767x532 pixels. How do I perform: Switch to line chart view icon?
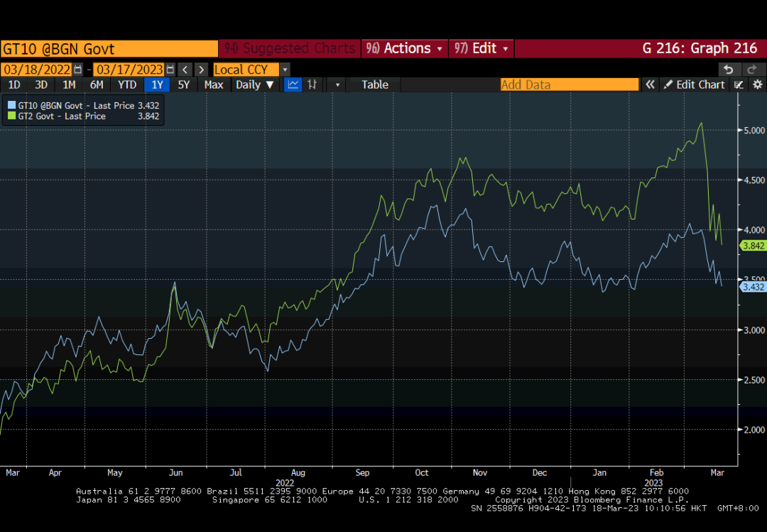pos(293,85)
